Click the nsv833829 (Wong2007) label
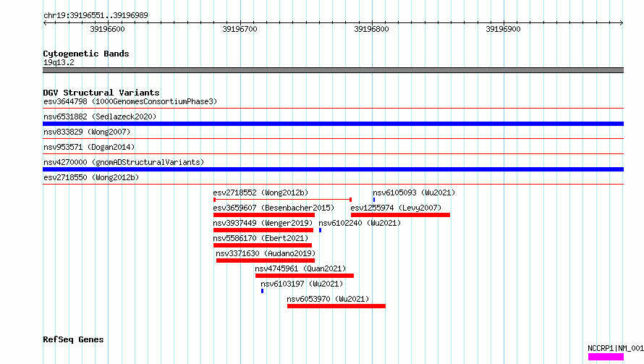Screen dimensions: 644x364 point(87,132)
